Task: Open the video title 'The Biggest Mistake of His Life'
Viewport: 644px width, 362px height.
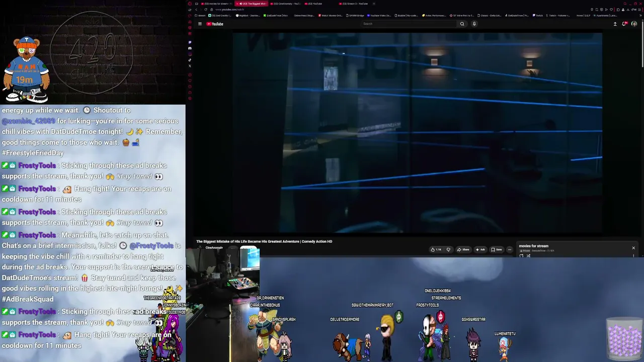Action: pyautogui.click(x=264, y=241)
